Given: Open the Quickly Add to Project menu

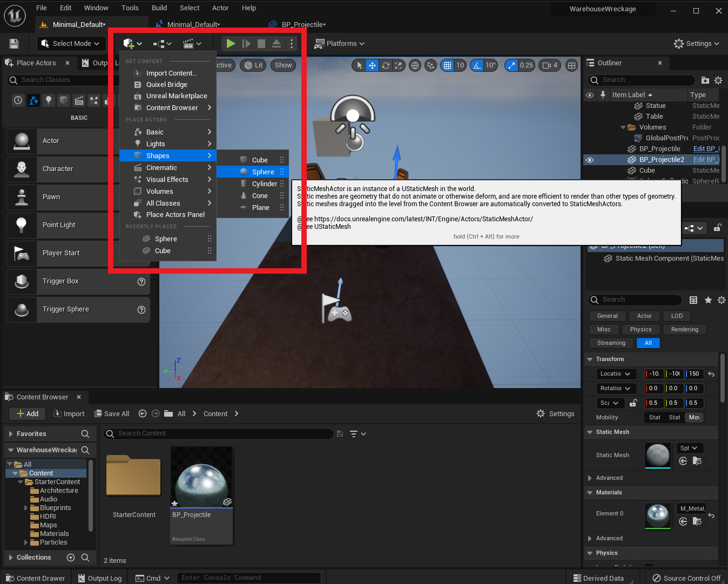Looking at the screenshot, I should pyautogui.click(x=132, y=44).
